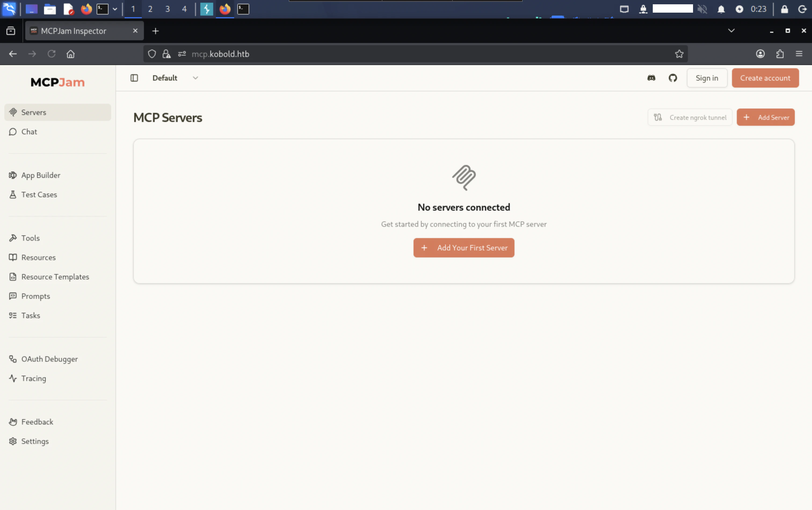Open a new browser tab
Screen dimensions: 812x510
[x=155, y=31]
